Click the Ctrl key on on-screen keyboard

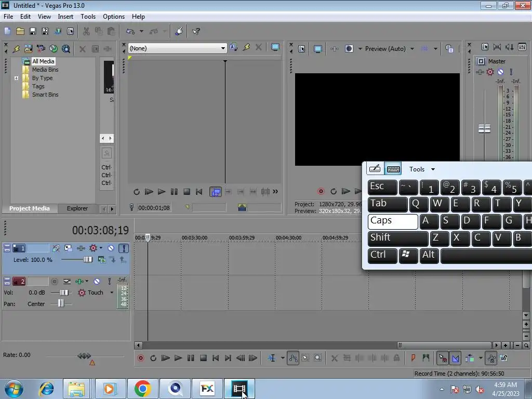point(382,256)
